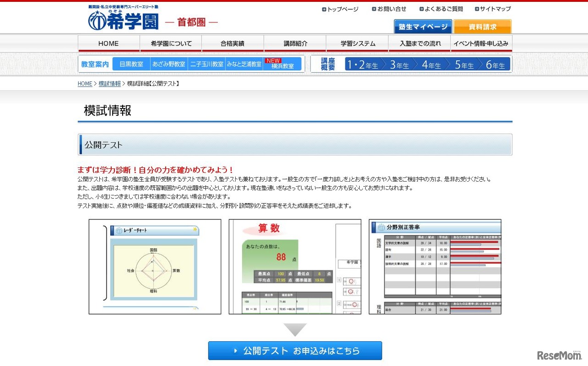588x366 pixels.
Task: Select the 6年生 course tab
Action: click(x=495, y=64)
